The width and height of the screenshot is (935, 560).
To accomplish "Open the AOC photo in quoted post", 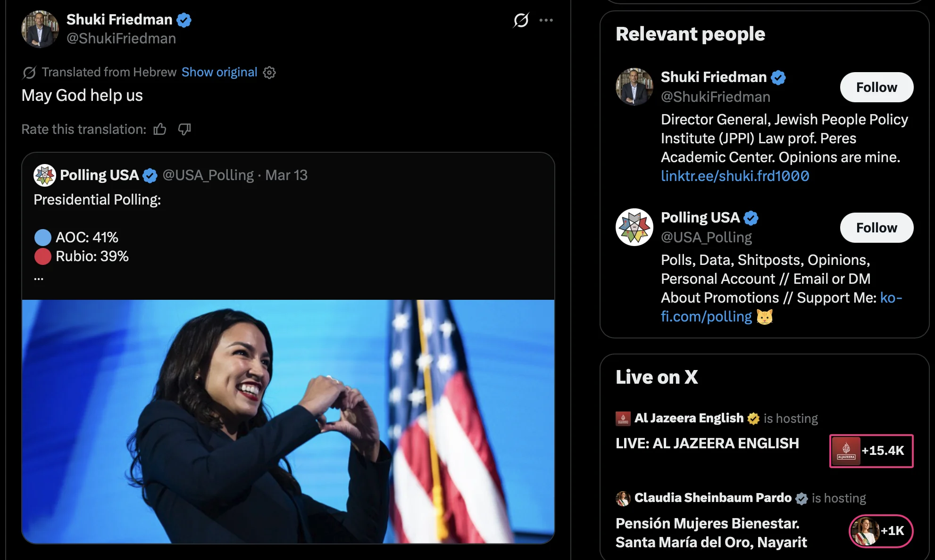I will coord(288,421).
